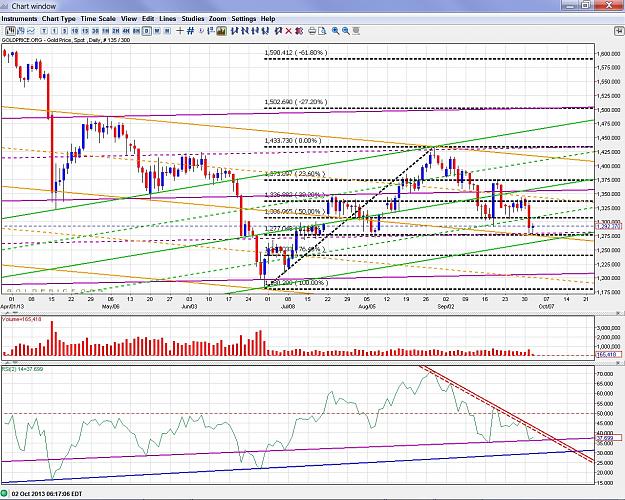The width and height of the screenshot is (625, 500).
Task: Click the Volume=165,418 panel label
Action: [x=22, y=319]
